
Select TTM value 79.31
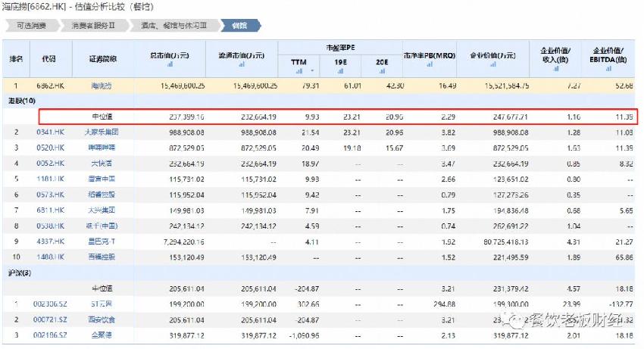(311, 86)
